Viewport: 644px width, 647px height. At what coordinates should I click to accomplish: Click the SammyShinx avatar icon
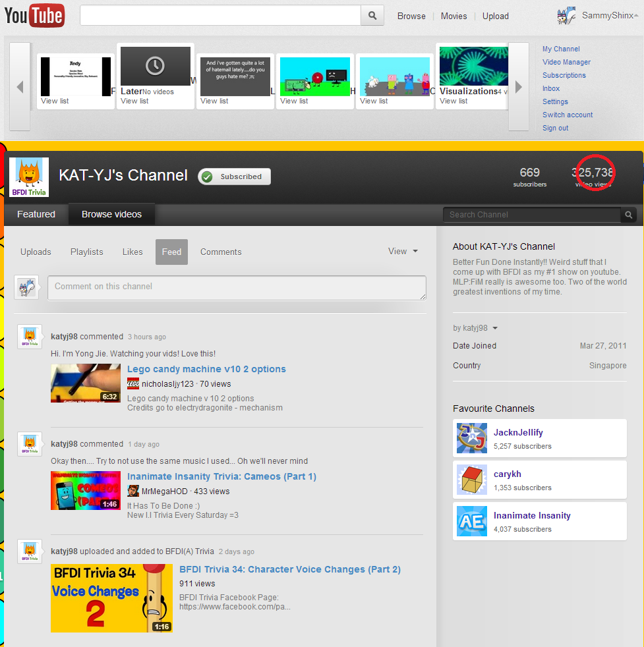(x=566, y=16)
